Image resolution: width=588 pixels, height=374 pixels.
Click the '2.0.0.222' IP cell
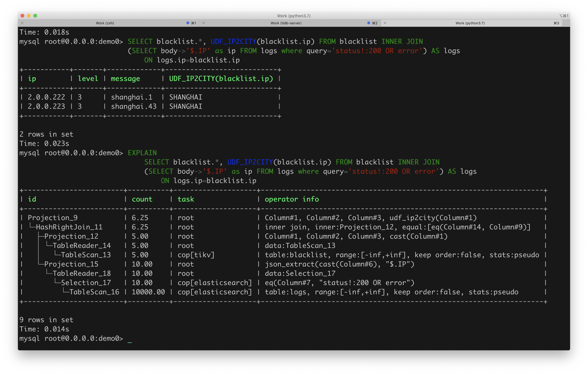click(x=46, y=97)
